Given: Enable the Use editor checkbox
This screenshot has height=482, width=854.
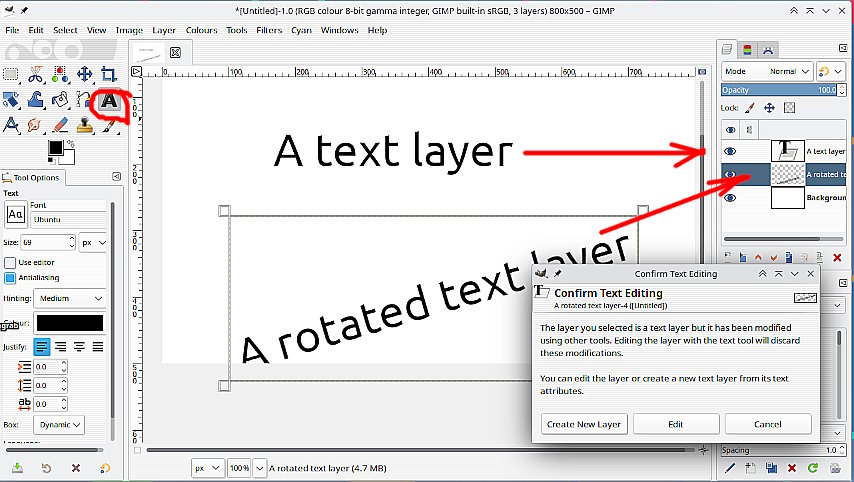Looking at the screenshot, I should 10,263.
